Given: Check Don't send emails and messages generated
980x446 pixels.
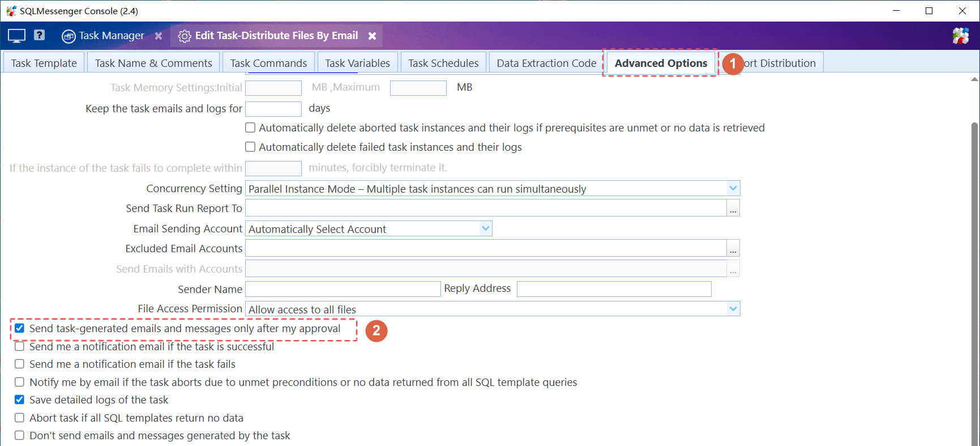Looking at the screenshot, I should pyautogui.click(x=20, y=436).
